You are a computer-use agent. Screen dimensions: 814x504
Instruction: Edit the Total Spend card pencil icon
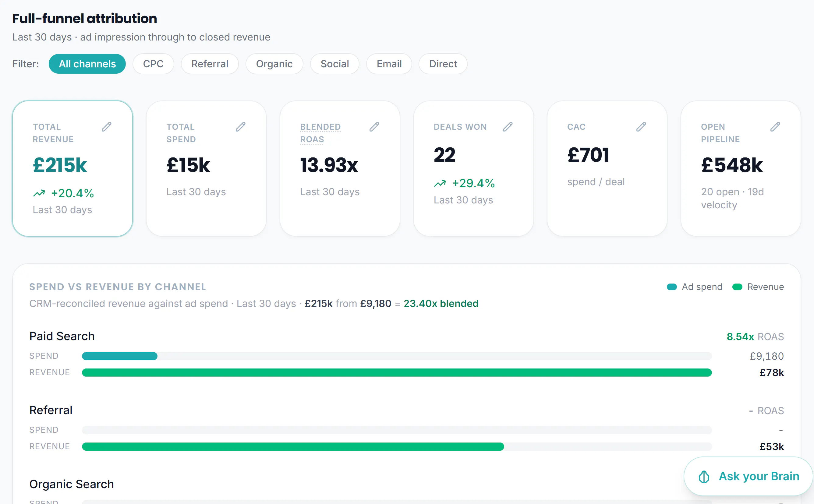(240, 127)
